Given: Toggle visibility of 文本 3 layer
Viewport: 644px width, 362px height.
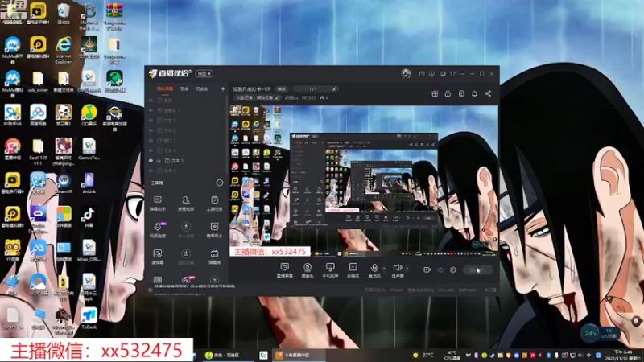Looking at the screenshot, I should pos(151,171).
